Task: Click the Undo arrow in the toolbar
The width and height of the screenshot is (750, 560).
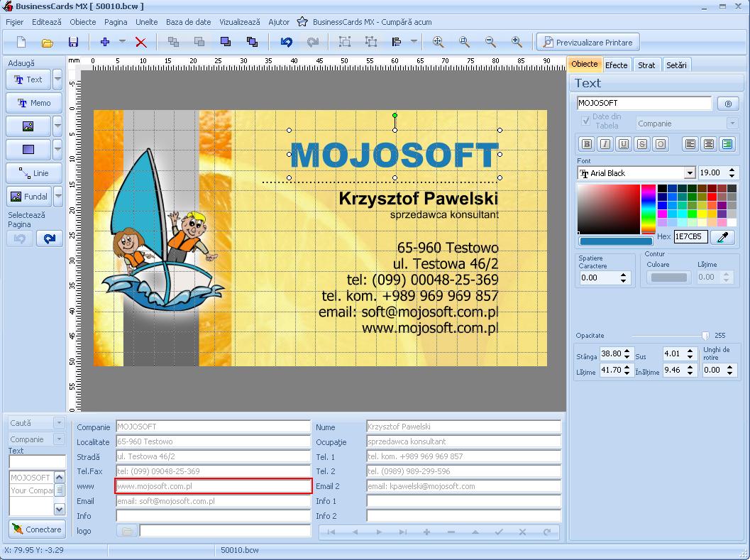Action: pos(286,42)
